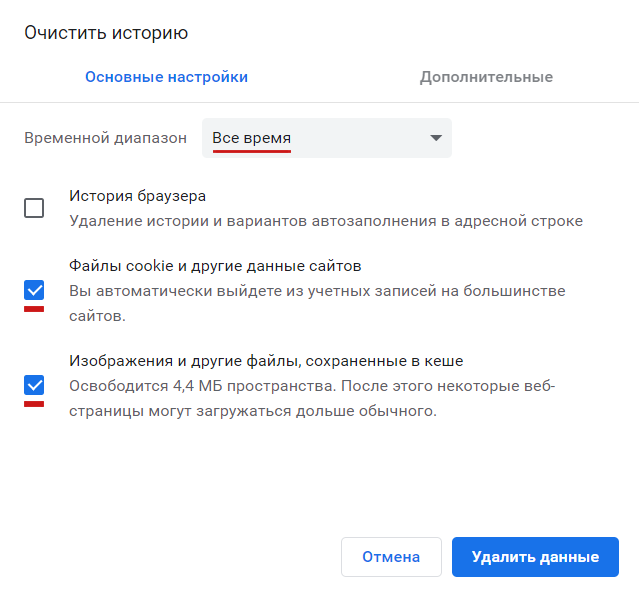The height and width of the screenshot is (596, 639).
Task: Enable the История браузера checkbox
Action: click(34, 208)
